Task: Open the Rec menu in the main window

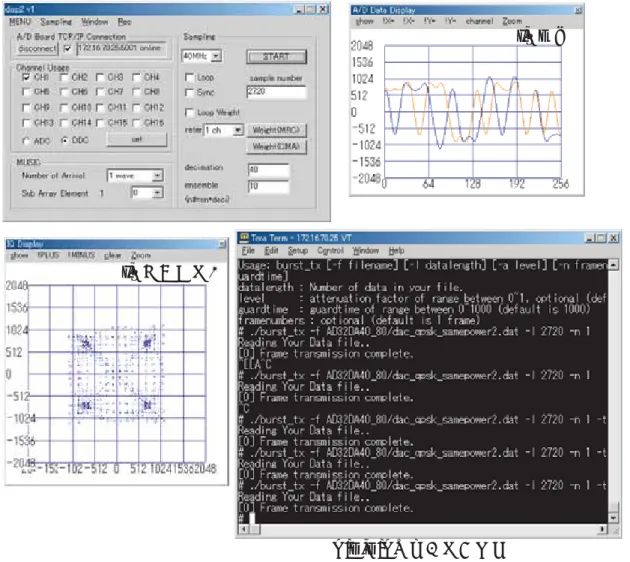Action: click(x=125, y=22)
